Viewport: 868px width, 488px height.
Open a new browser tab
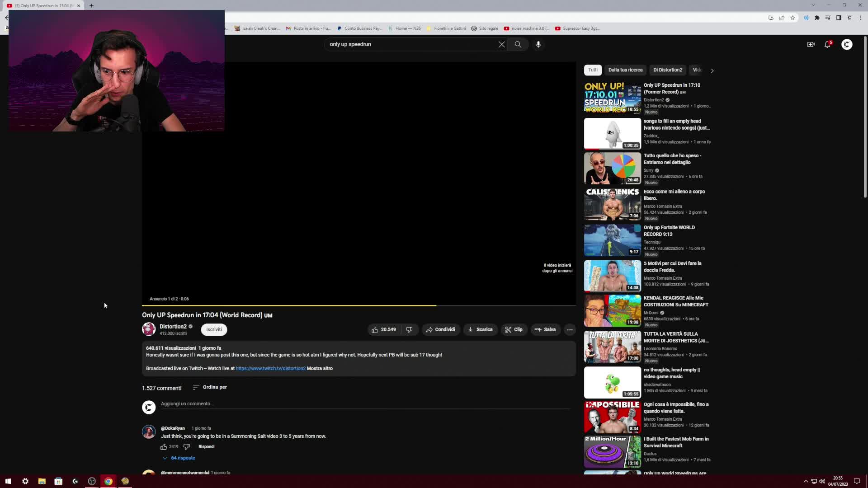(91, 5)
